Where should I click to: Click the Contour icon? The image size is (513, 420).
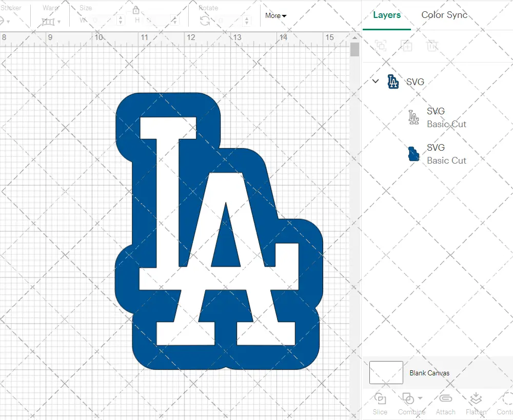(507, 399)
